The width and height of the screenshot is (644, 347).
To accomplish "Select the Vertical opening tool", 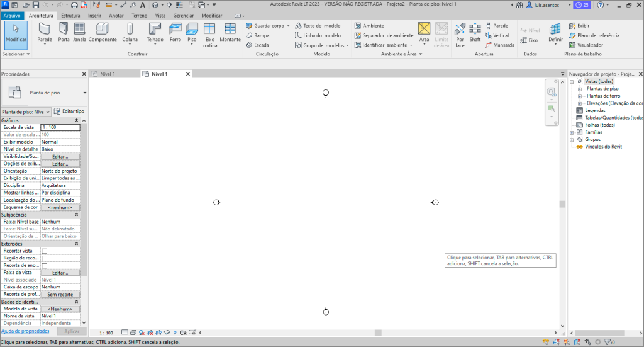I will [497, 35].
